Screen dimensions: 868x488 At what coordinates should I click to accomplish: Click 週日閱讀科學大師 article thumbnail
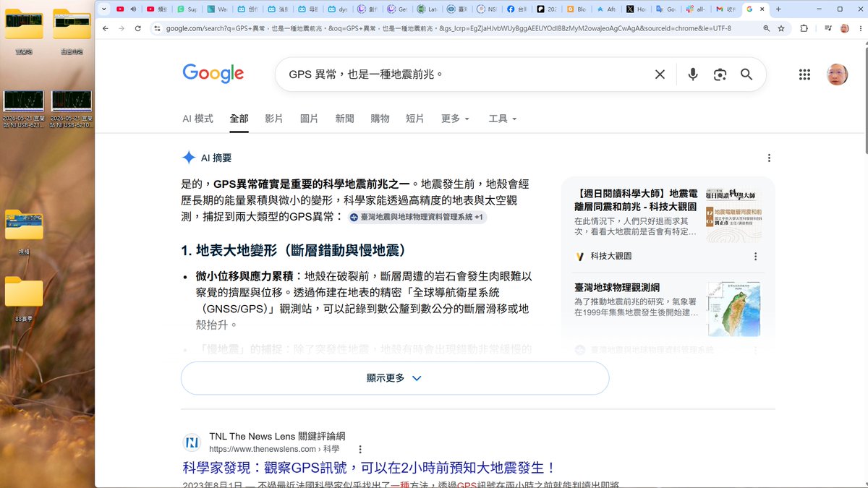pyautogui.click(x=733, y=215)
